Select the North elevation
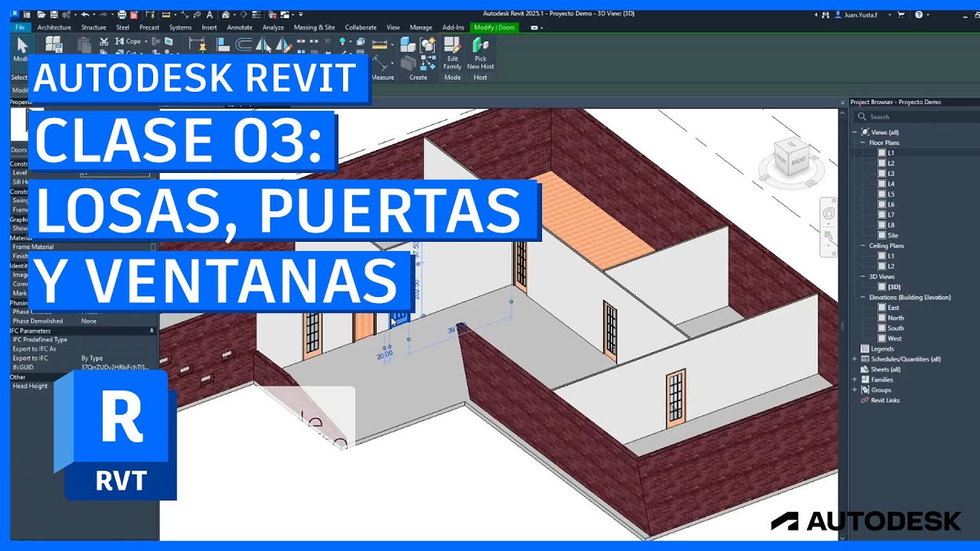Viewport: 980px width, 551px height. coord(895,318)
